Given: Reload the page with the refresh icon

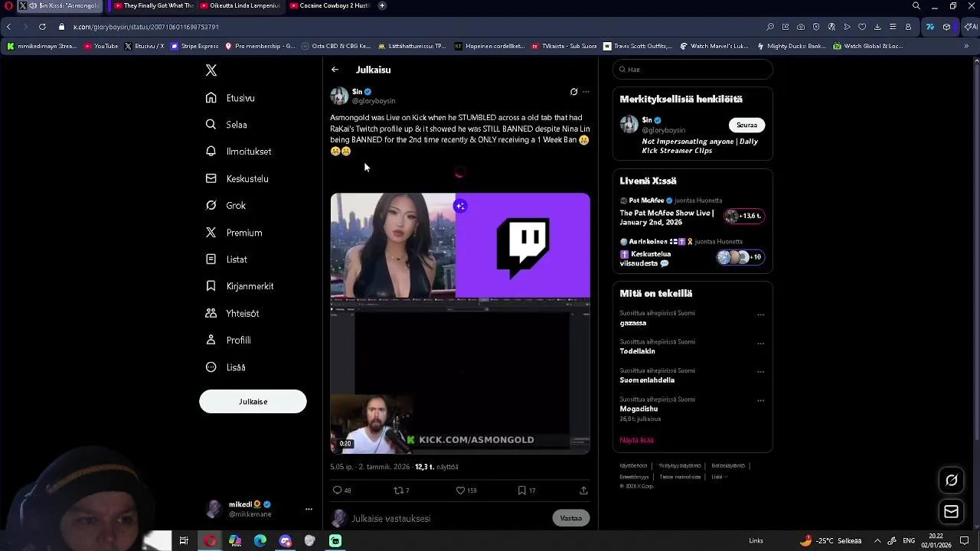Looking at the screenshot, I should pos(42,27).
